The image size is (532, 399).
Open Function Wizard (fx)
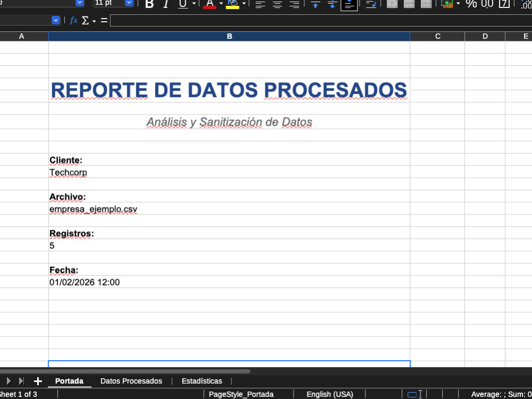73,20
